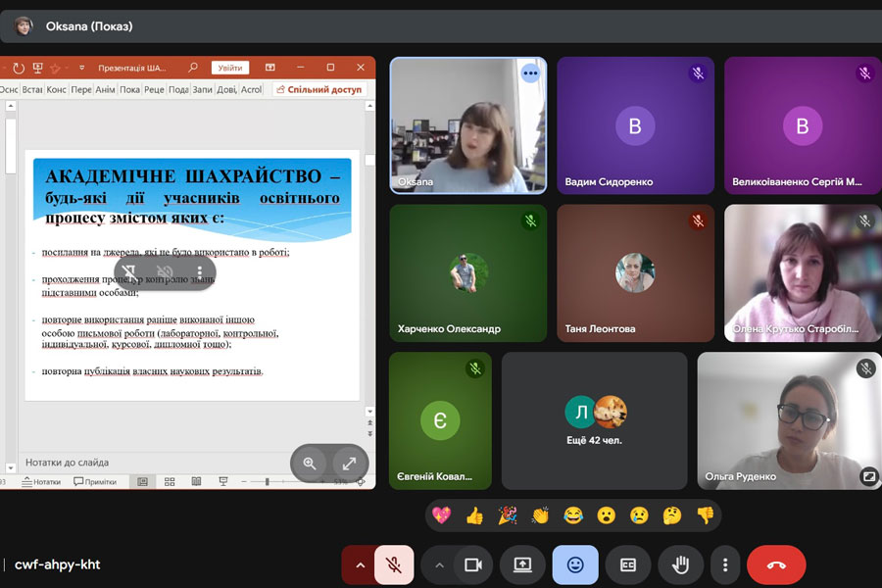Click the present screen icon
The width and height of the screenshot is (882, 588).
tap(521, 565)
